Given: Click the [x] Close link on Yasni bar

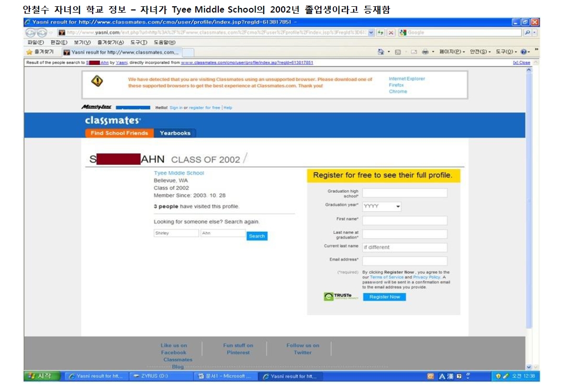Looking at the screenshot, I should click(x=521, y=63).
